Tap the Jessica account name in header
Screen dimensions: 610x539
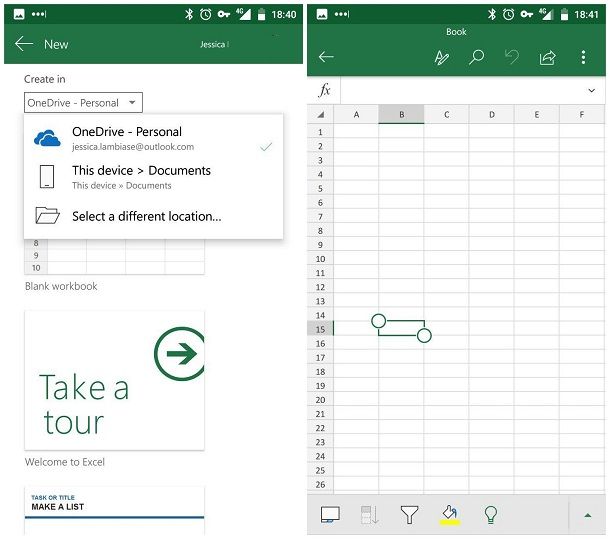click(214, 44)
